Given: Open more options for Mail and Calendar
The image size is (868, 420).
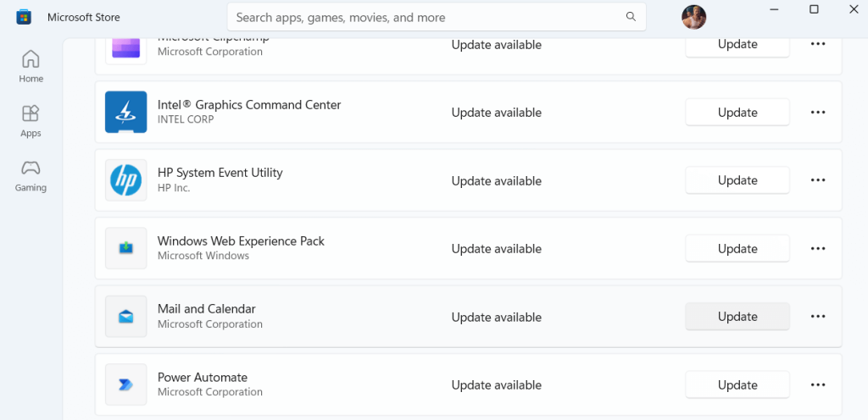Looking at the screenshot, I should coord(818,317).
